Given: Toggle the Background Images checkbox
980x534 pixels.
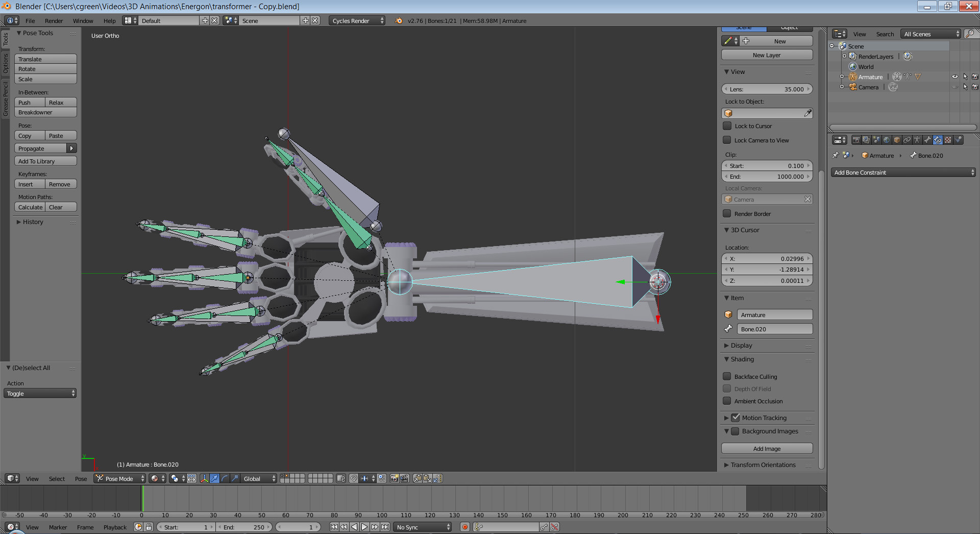Looking at the screenshot, I should [735, 431].
